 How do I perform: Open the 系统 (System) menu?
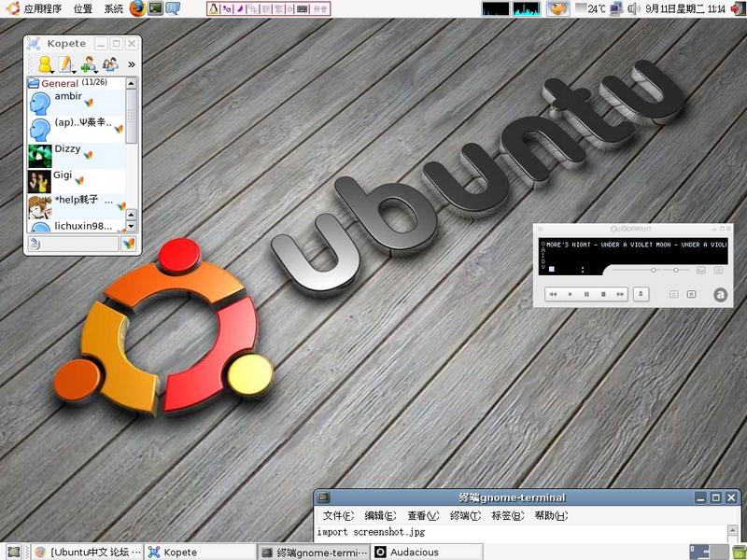point(113,8)
